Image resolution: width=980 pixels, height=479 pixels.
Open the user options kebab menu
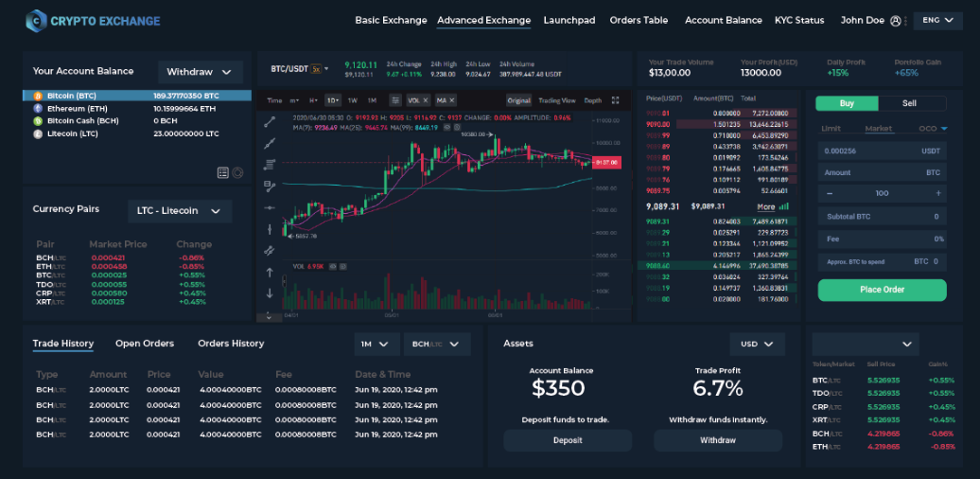tap(905, 21)
